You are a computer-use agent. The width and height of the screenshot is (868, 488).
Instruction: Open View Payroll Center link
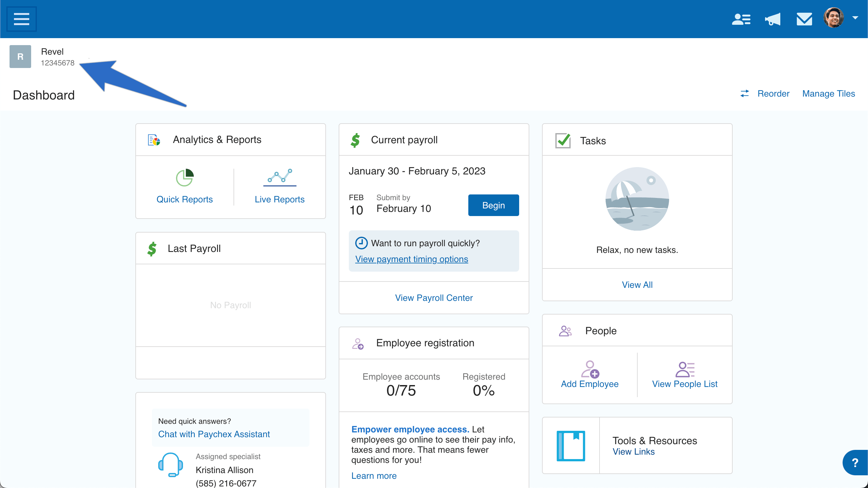(434, 298)
